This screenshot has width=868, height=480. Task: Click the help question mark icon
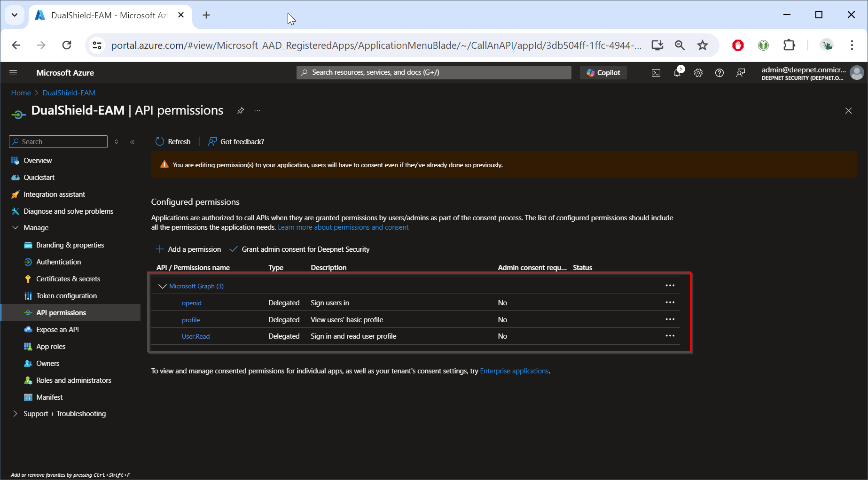coord(719,73)
